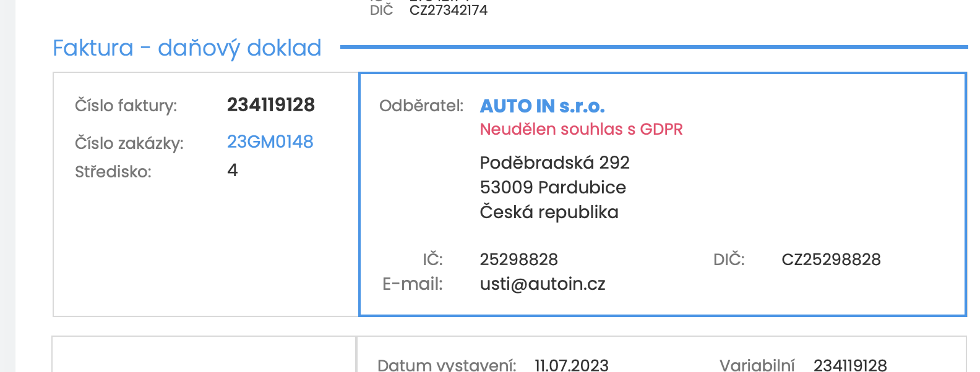This screenshot has width=980, height=372.
Task: Click the Neudělen souhlas s GDPR warning
Action: click(x=581, y=129)
